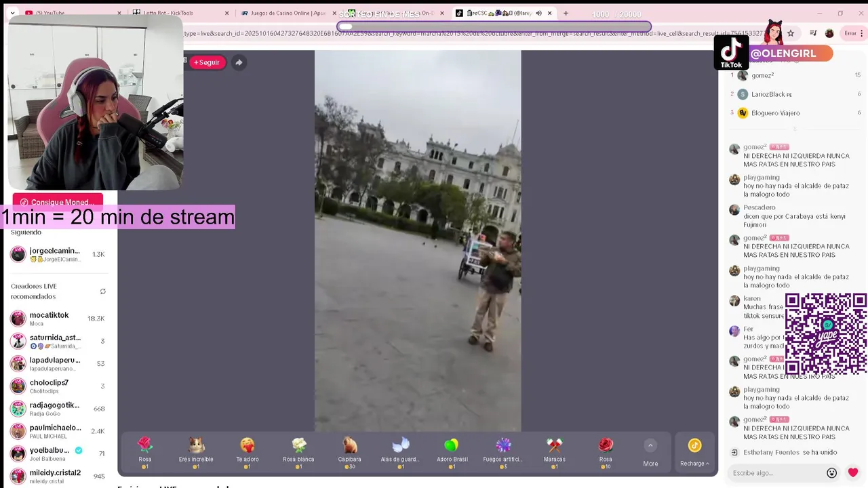
Task: Open the browser profile avatar
Action: tap(829, 33)
